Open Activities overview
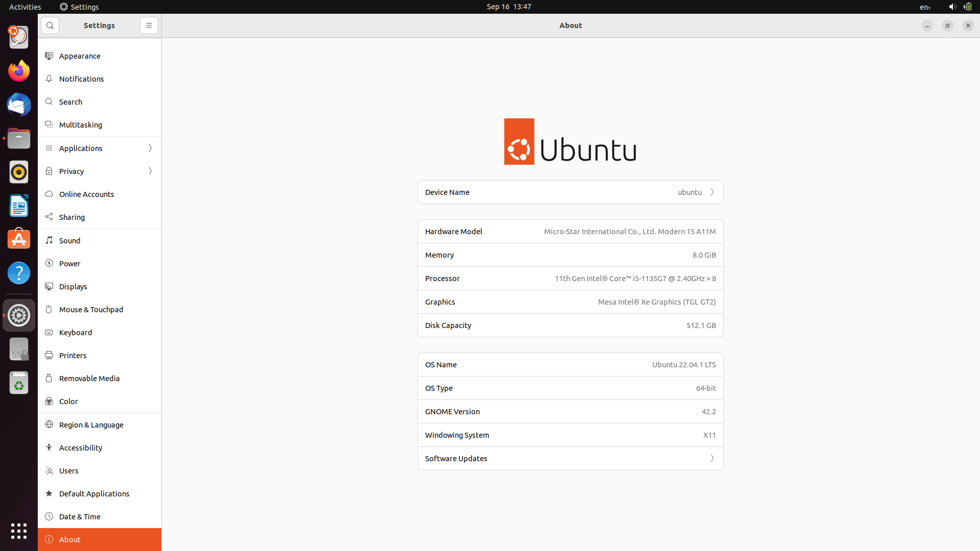 click(25, 7)
